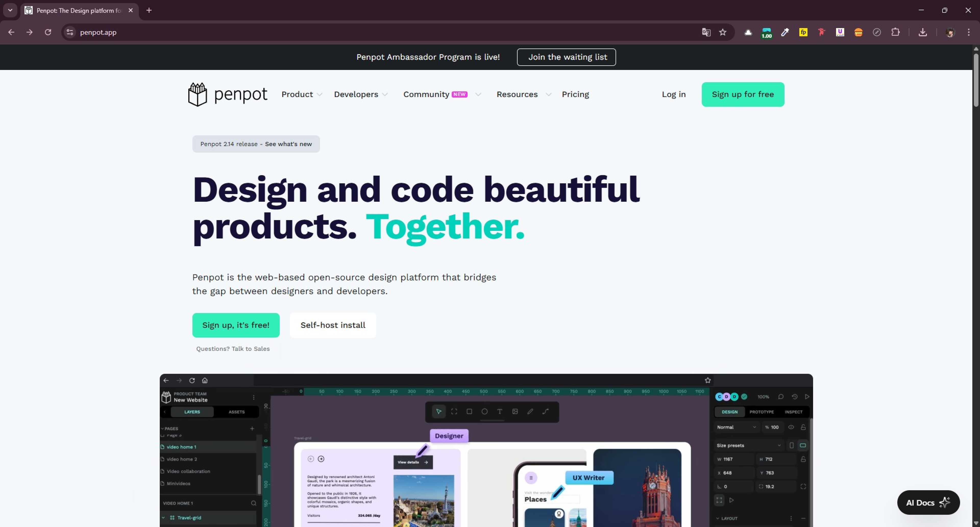Open the history clock icon in the mockup

(795, 397)
